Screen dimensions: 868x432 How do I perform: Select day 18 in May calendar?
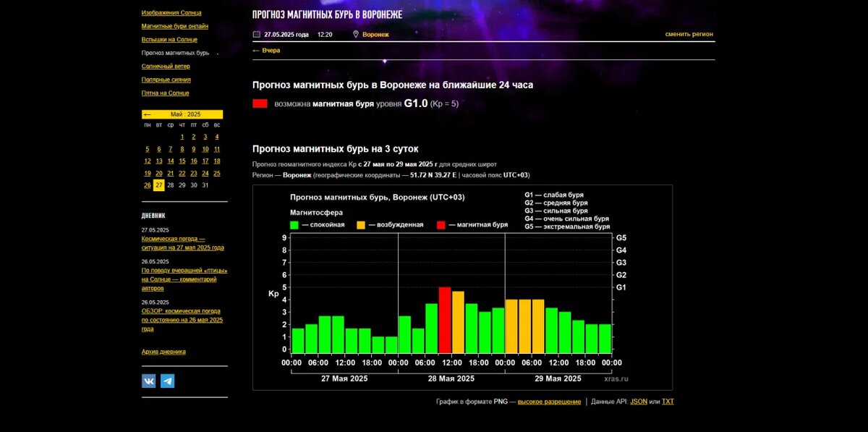pyautogui.click(x=217, y=161)
